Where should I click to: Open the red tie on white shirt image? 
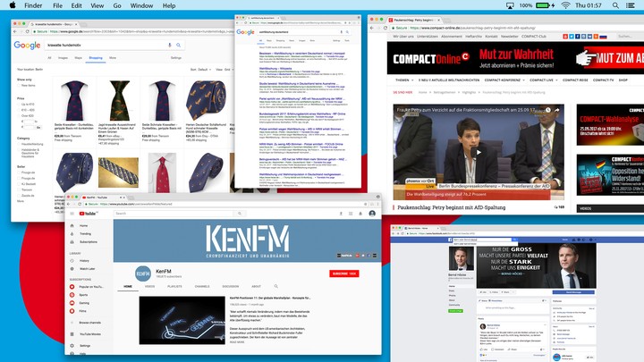coord(163,173)
